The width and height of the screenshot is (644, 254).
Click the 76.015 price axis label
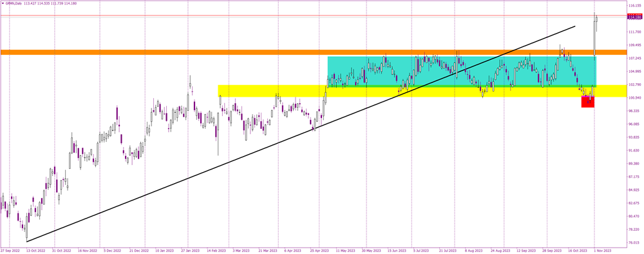[634, 242]
